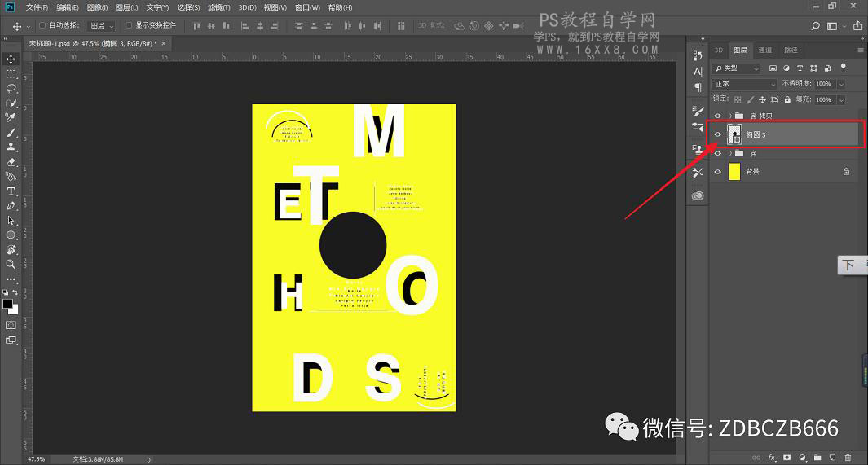Select the Brush tool
Image resolution: width=868 pixels, height=465 pixels.
[x=11, y=132]
